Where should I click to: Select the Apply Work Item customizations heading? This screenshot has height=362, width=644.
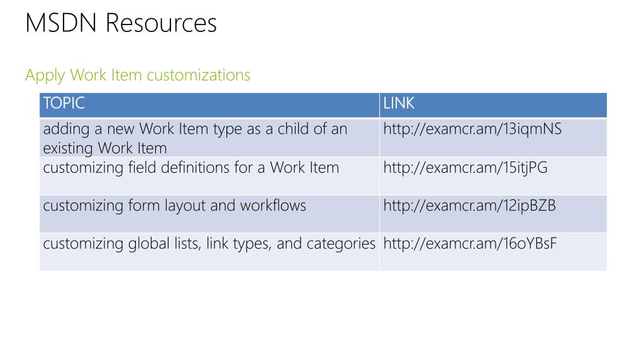click(x=138, y=75)
